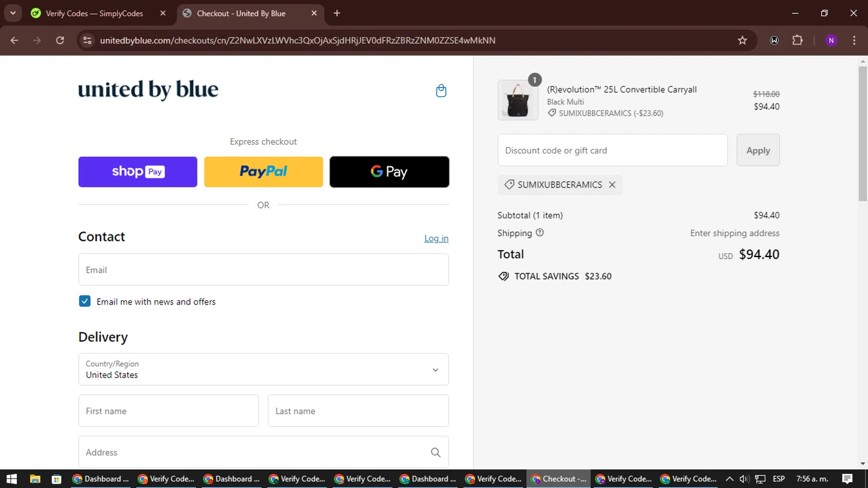Reload the checkout page
The height and width of the screenshot is (488, 868).
(60, 41)
